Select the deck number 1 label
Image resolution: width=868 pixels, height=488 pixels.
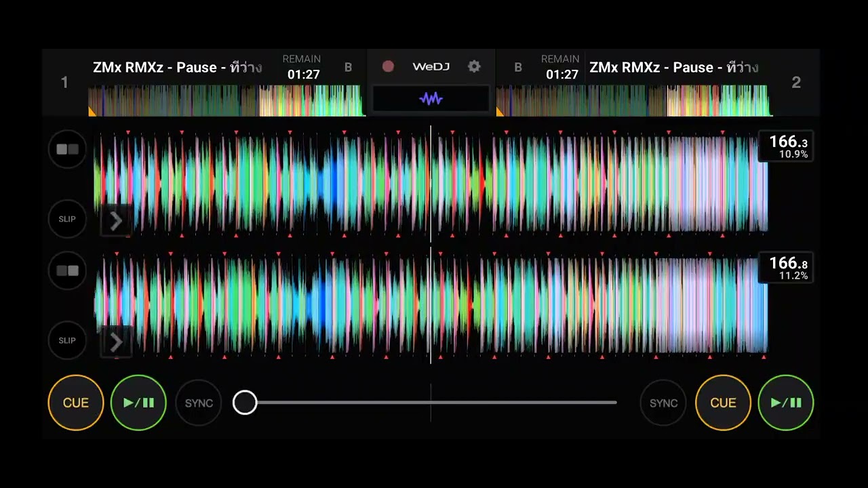pyautogui.click(x=64, y=83)
